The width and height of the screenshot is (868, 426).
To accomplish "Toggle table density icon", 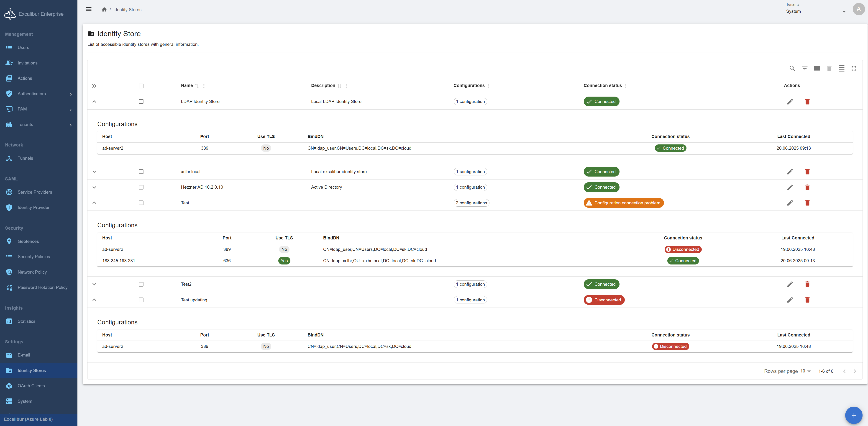I will pyautogui.click(x=841, y=68).
